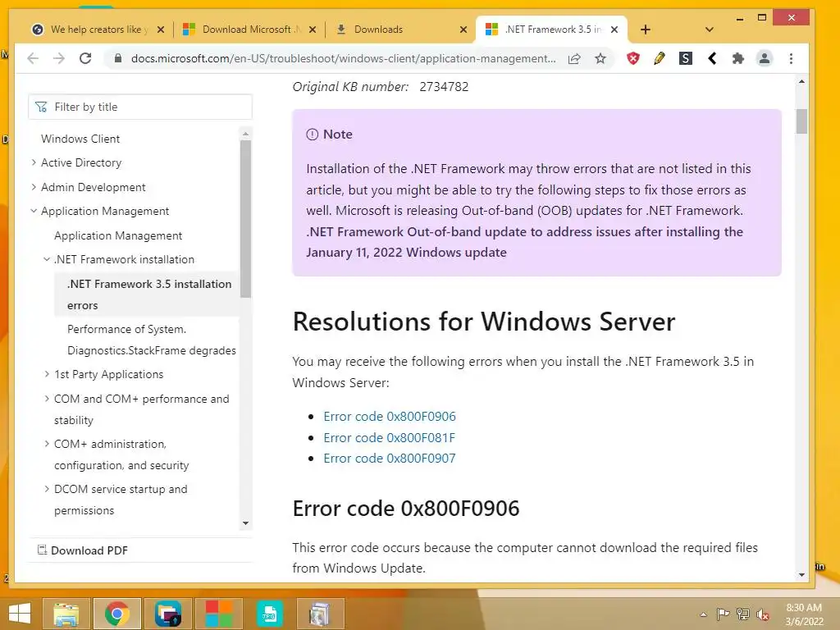Collapse .NET Framework installation node

coord(47,259)
